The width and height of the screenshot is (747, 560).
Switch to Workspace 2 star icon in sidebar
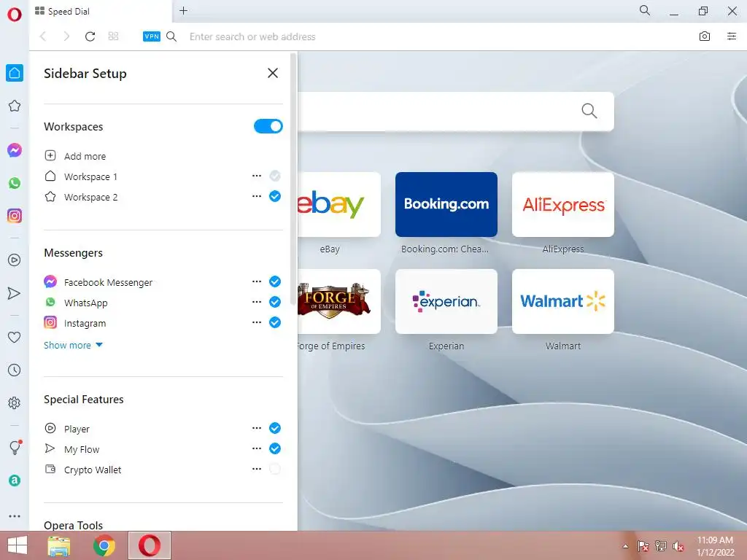coord(15,106)
